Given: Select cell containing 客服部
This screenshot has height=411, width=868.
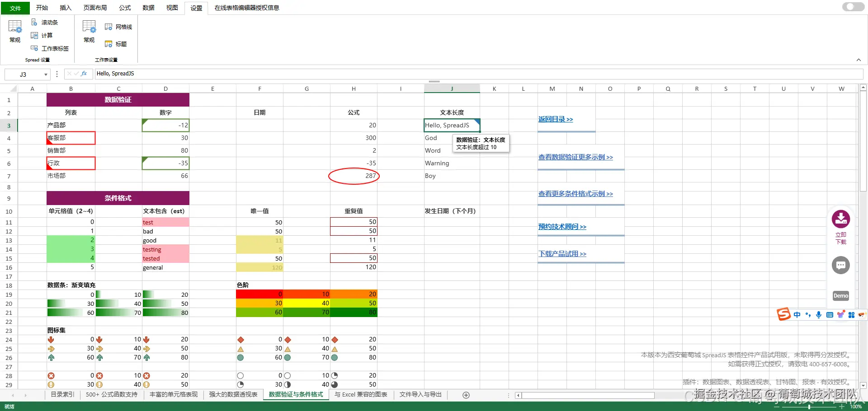Looking at the screenshot, I should point(71,138).
